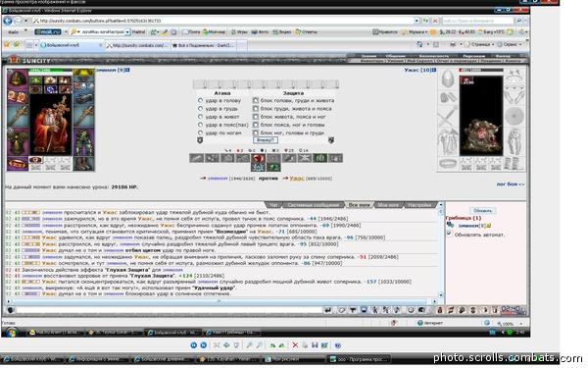The image size is (588, 368).
Task: Click the 'Обновить' button in the room list
Action: click(x=482, y=211)
